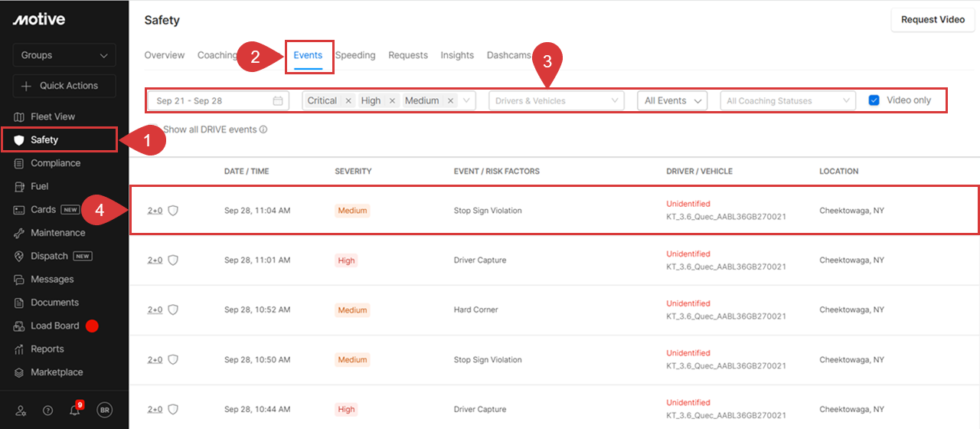This screenshot has width=980, height=429.
Task: Click the Cards icon in sidebar
Action: click(20, 210)
